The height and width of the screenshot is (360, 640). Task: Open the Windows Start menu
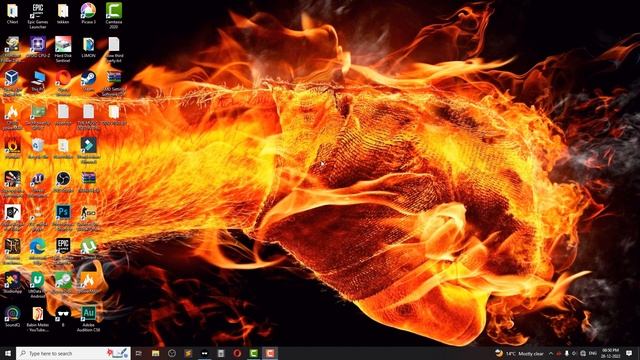pos(8,353)
